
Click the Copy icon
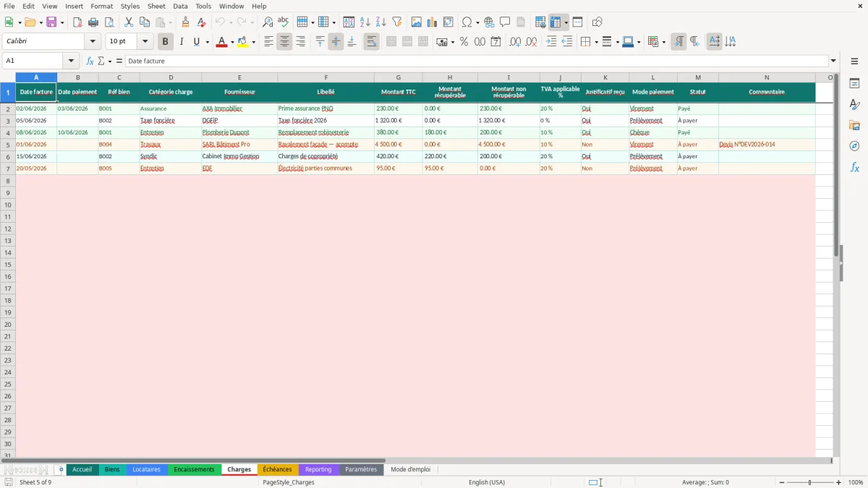pos(145,22)
